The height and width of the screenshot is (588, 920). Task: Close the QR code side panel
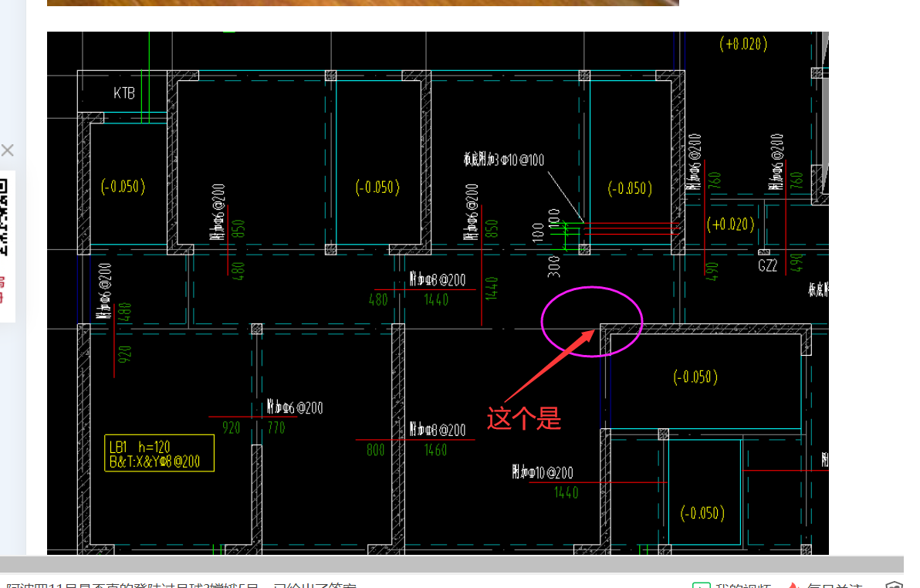8,150
